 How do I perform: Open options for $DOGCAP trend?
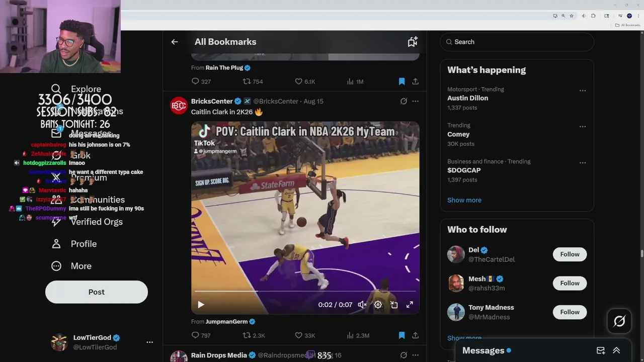click(583, 163)
